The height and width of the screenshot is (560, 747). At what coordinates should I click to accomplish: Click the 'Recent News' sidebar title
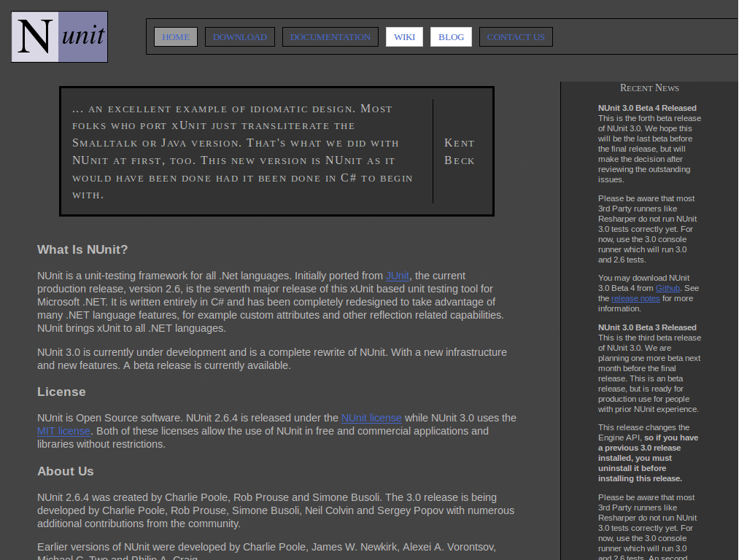[x=649, y=88]
